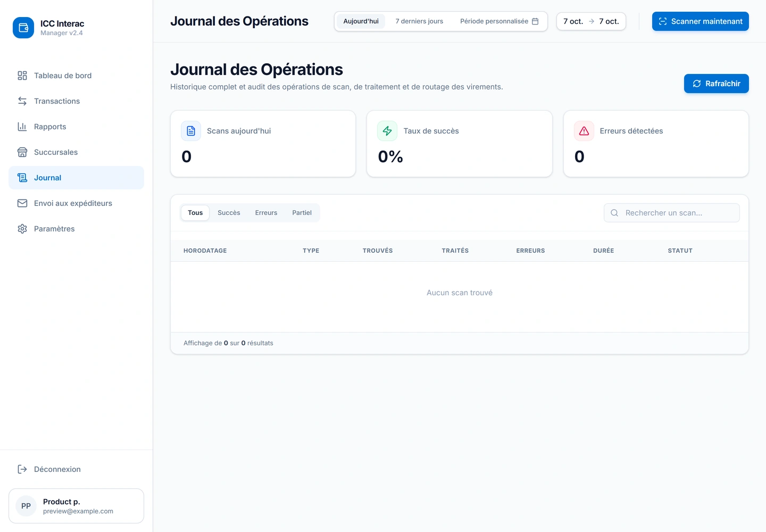The width and height of the screenshot is (766, 532).
Task: Click the DURÉE column header
Action: (x=604, y=251)
